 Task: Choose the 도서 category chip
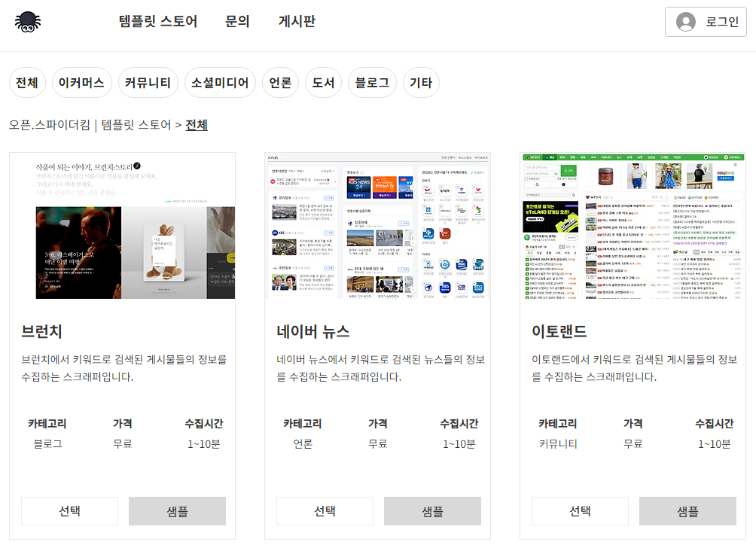click(324, 82)
